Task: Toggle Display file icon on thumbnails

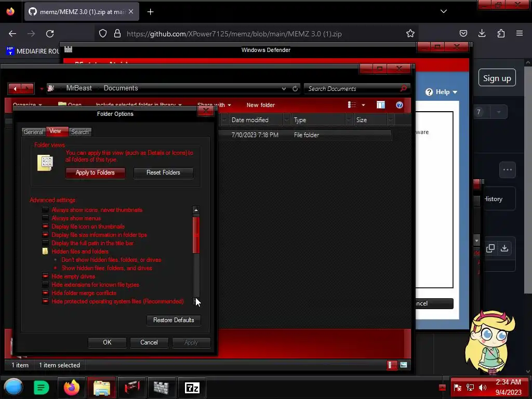Action: coord(45,227)
